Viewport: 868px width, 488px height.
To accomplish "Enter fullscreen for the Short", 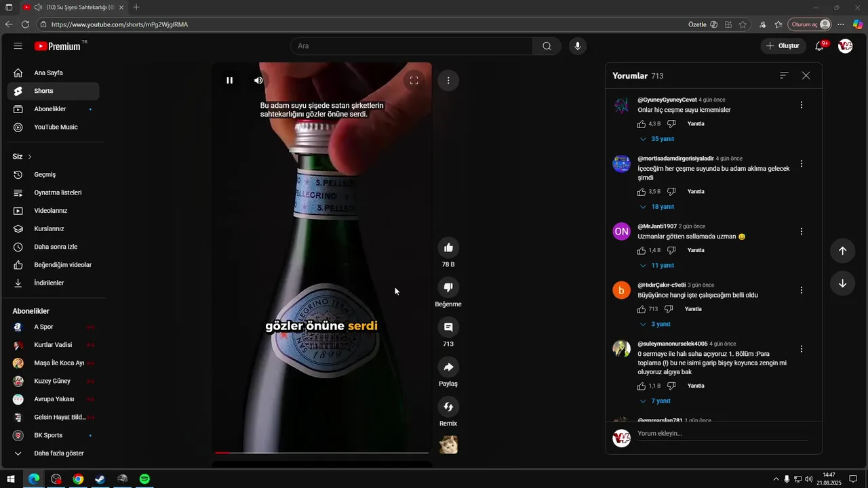I will tap(414, 80).
